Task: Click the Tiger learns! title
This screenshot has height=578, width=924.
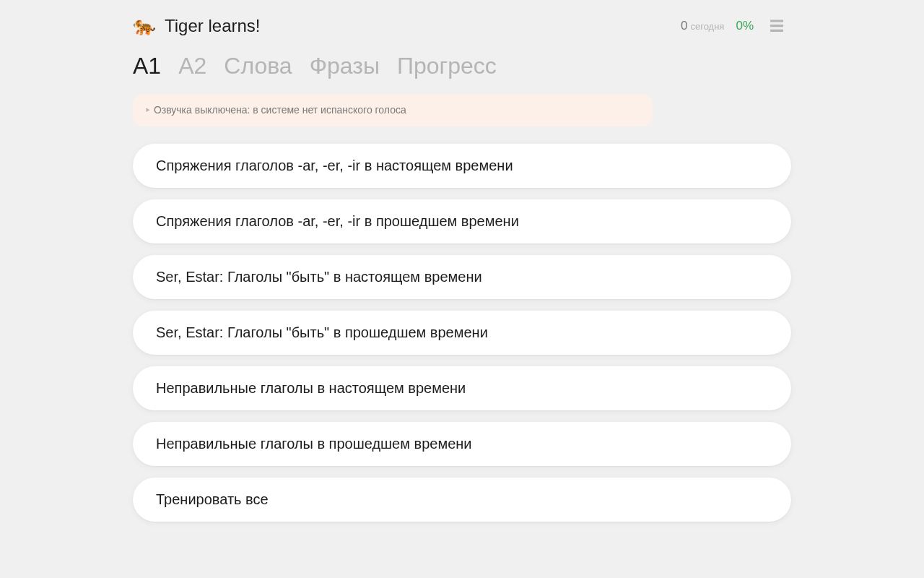Action: pyautogui.click(x=212, y=26)
